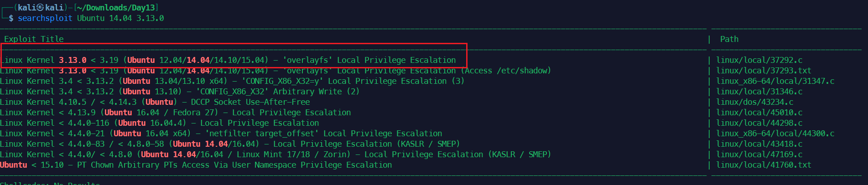Image resolution: width=868 pixels, height=185 pixels.
Task: Click the searchsploit command text
Action: (x=91, y=18)
